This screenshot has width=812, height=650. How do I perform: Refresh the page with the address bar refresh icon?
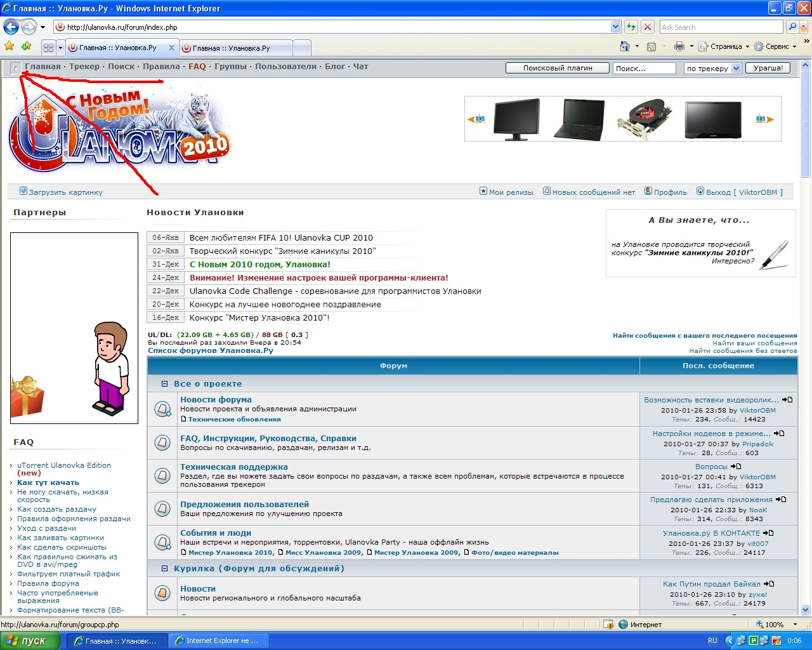pyautogui.click(x=631, y=27)
